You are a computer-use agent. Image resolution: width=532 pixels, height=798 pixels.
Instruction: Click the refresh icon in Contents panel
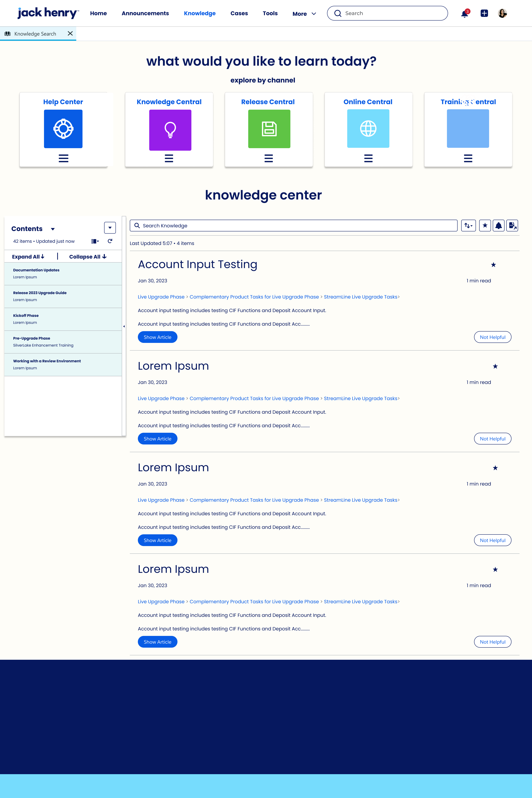pyautogui.click(x=110, y=241)
